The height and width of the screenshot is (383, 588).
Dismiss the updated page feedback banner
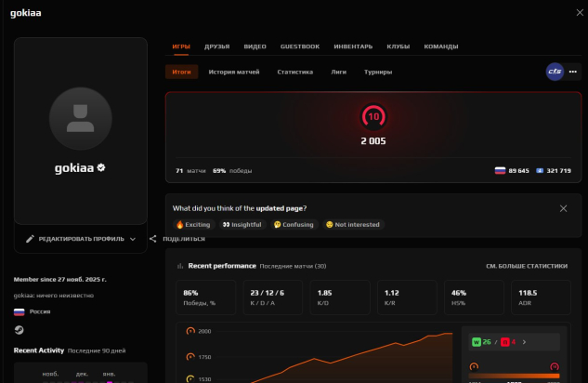point(563,208)
